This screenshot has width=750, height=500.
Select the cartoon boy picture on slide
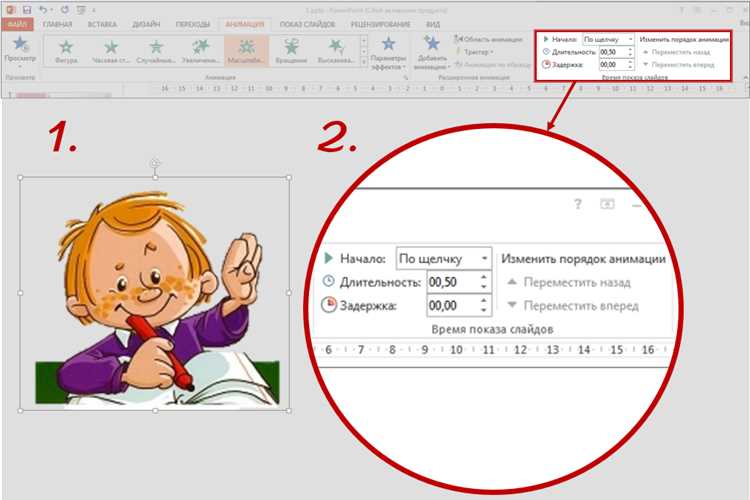(154, 294)
